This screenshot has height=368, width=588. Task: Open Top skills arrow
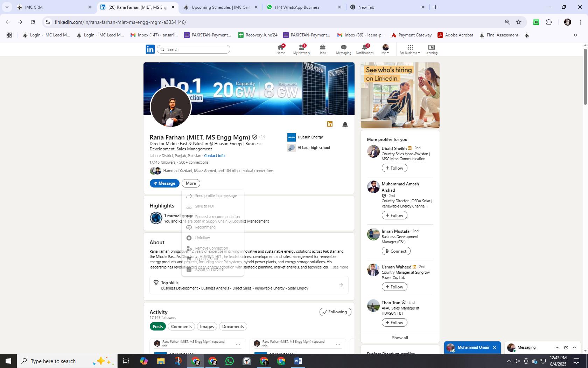(341, 285)
